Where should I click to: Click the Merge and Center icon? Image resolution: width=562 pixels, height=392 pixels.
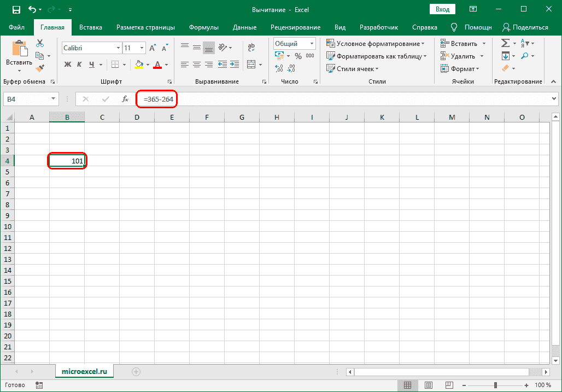[x=251, y=65]
